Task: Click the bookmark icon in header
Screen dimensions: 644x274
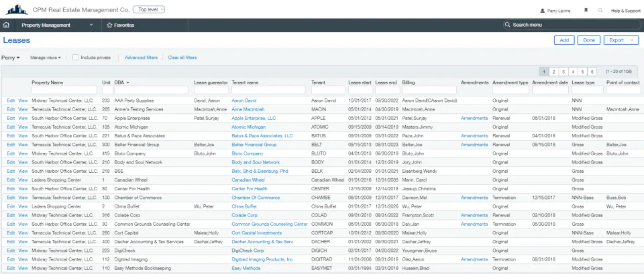Action: coord(586,11)
